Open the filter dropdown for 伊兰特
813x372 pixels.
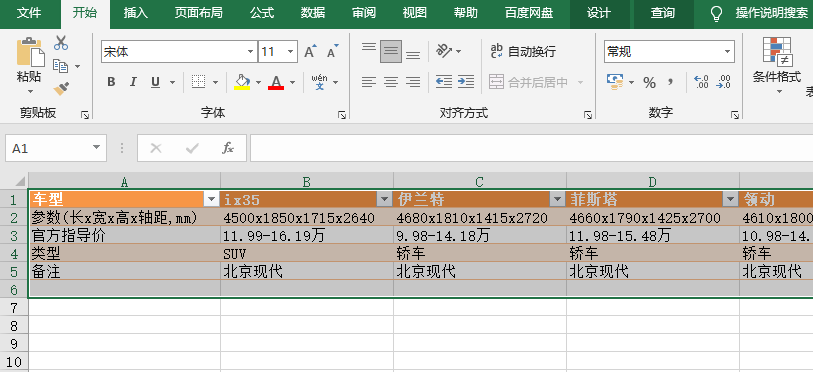click(x=557, y=199)
